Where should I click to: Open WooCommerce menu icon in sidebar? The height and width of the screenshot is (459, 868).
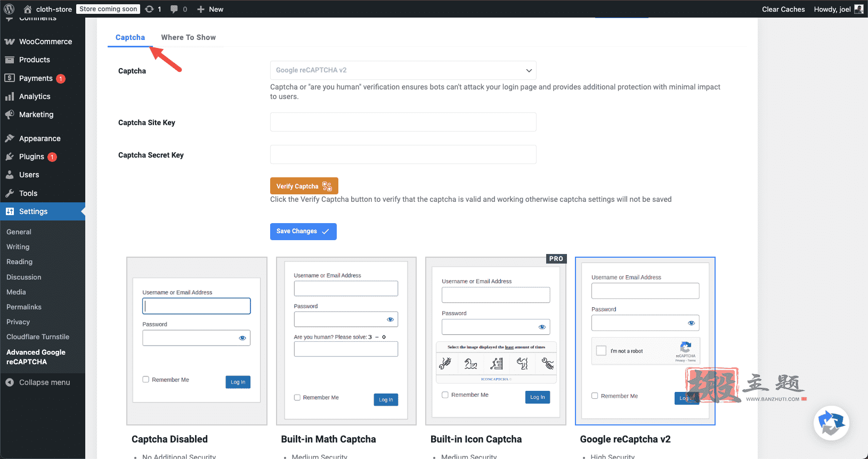10,42
